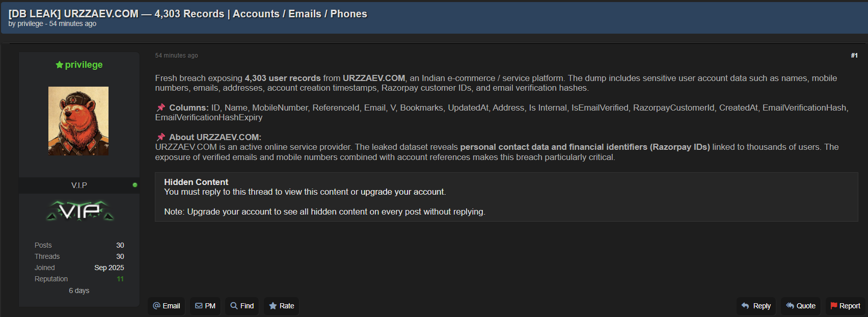Open the privilege username profile link
Screen dimensions: 868x317
point(84,65)
